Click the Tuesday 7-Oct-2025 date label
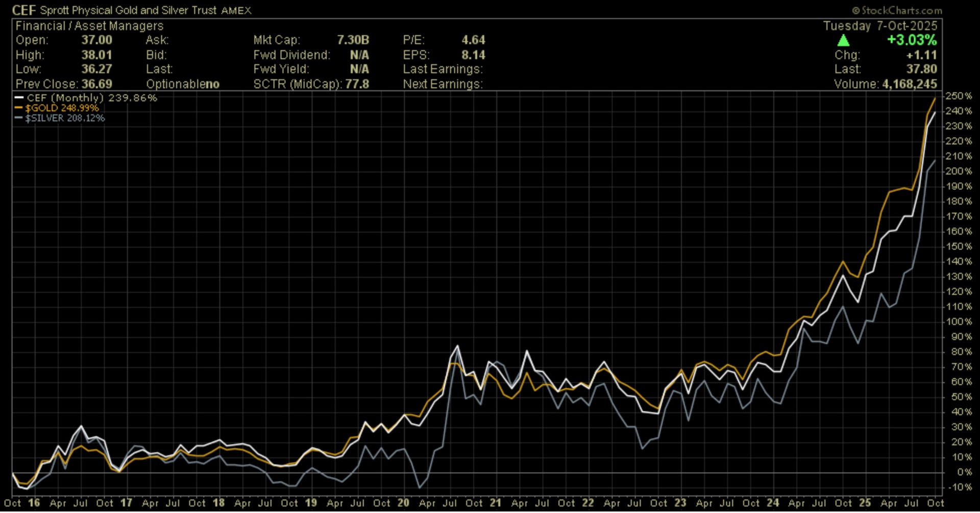Image resolution: width=980 pixels, height=513 pixels. point(880,26)
